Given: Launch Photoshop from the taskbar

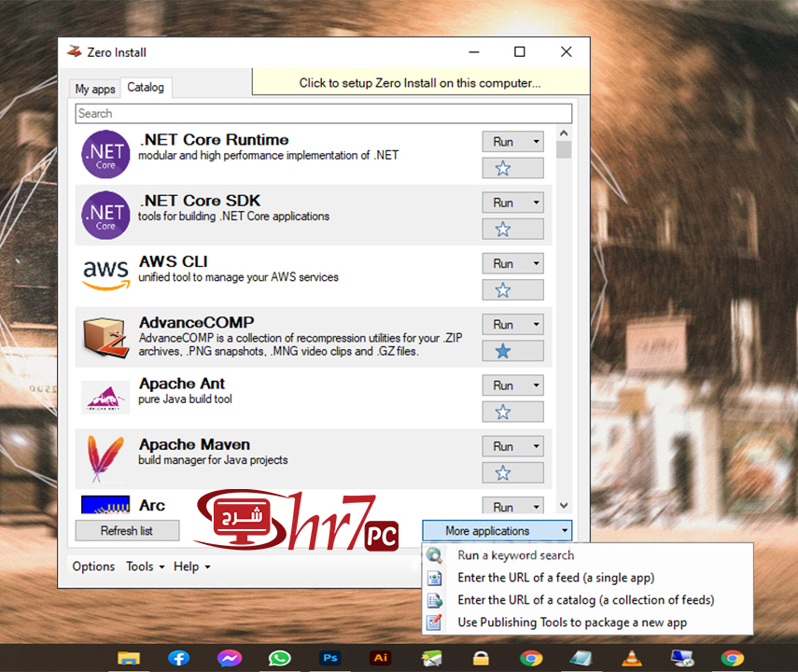Looking at the screenshot, I should (x=329, y=658).
